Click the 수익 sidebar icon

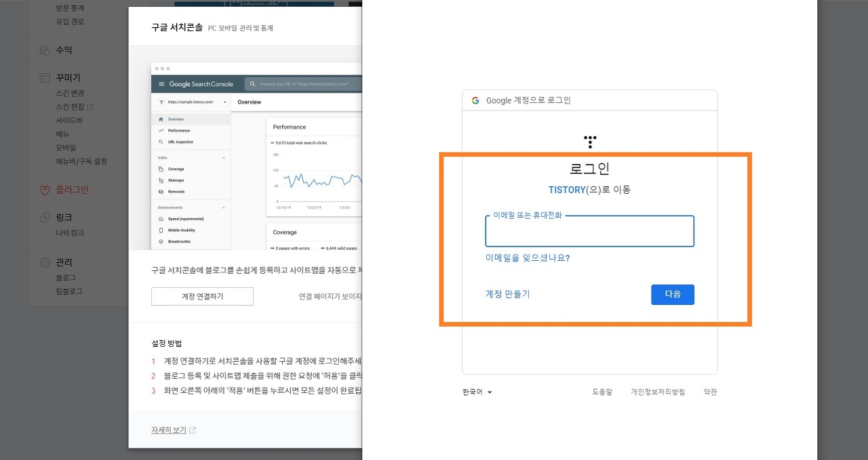point(45,50)
